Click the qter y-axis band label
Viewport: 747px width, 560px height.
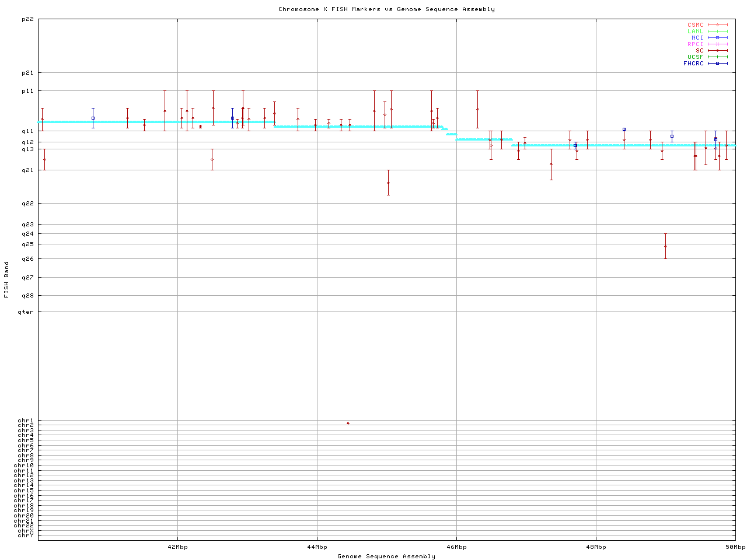pos(26,312)
